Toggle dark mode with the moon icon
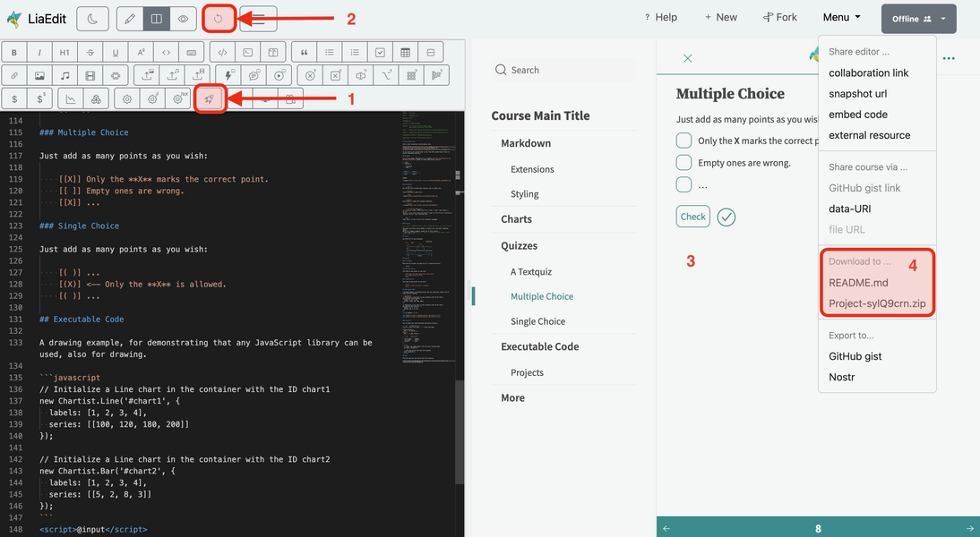The height and width of the screenshot is (537, 980). pos(94,18)
